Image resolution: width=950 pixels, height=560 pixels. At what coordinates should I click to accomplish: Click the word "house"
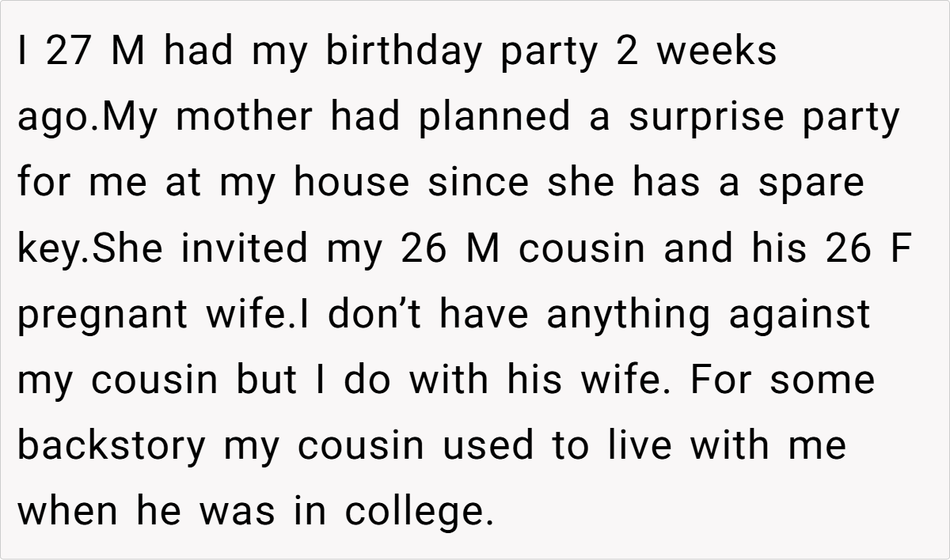[x=351, y=184]
